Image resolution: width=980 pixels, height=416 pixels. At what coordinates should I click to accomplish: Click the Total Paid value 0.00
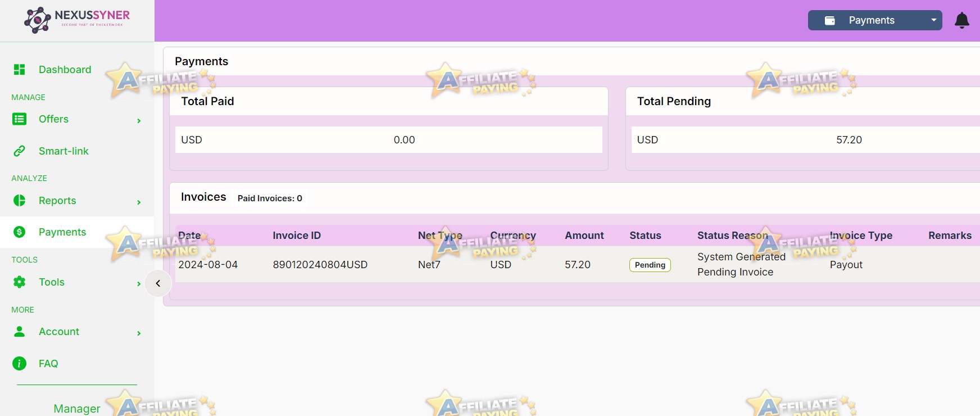pos(404,139)
